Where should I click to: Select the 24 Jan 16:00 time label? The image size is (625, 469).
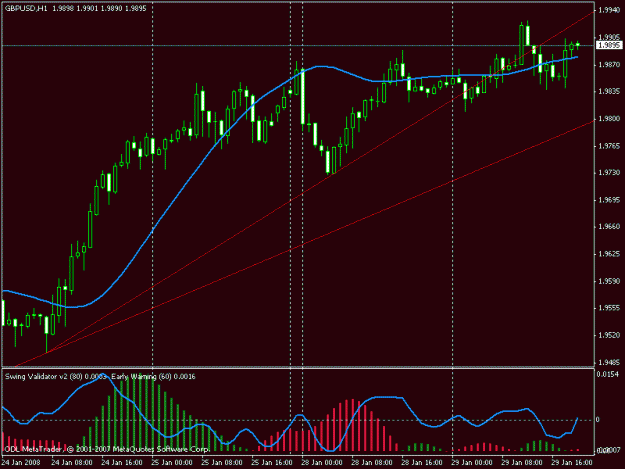coord(122,463)
